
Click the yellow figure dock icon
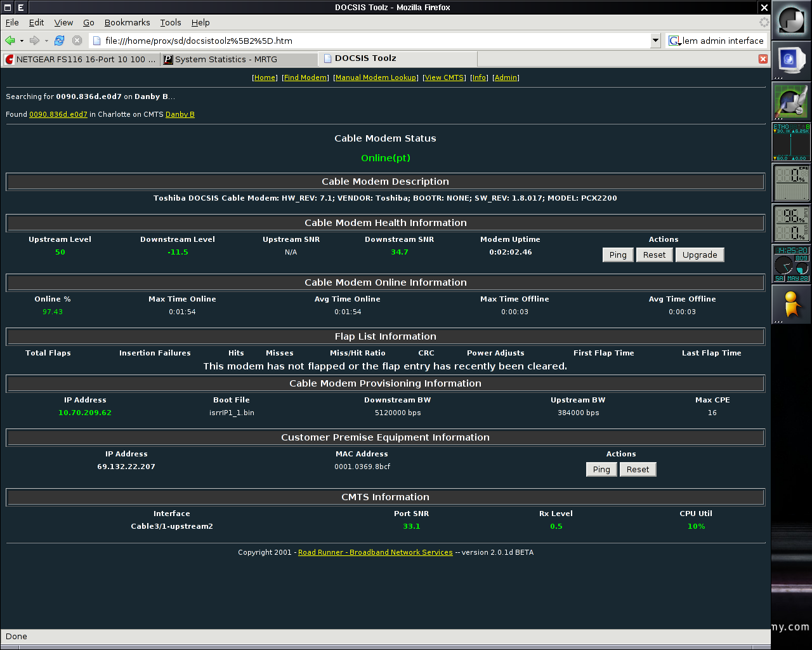(x=791, y=304)
